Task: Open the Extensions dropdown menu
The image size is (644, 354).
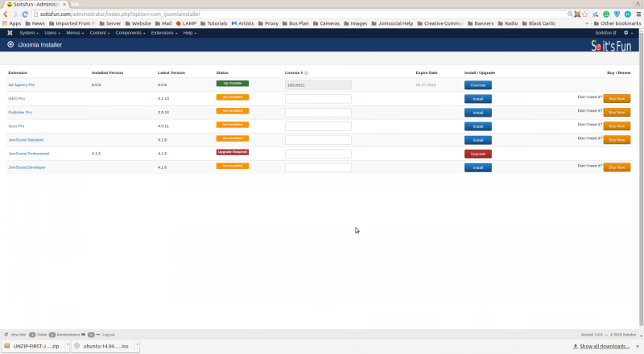Action: click(164, 33)
